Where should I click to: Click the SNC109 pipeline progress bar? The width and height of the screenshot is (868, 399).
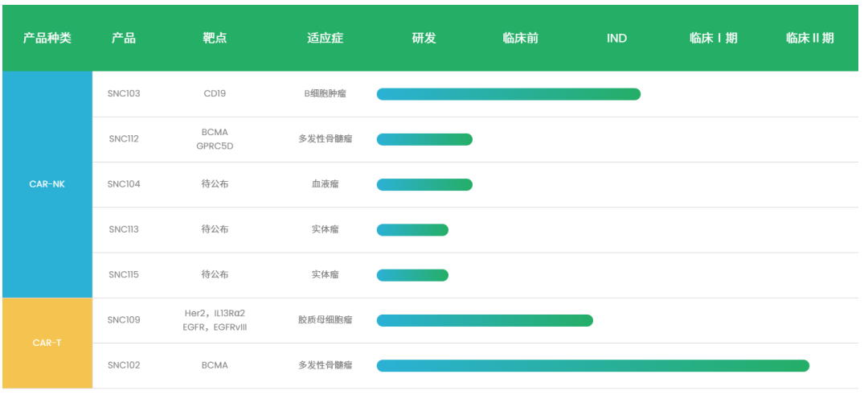[485, 320]
